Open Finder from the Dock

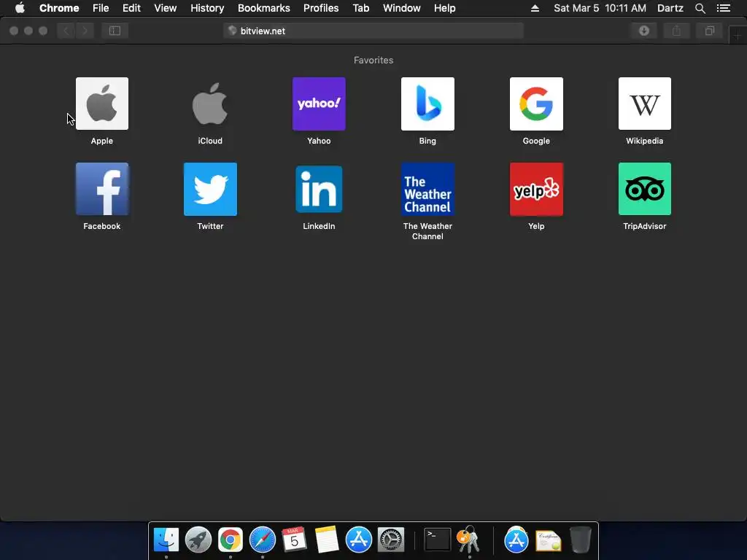point(166,540)
